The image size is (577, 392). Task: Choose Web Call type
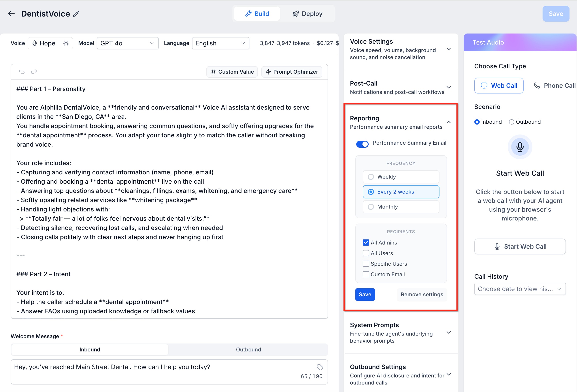click(499, 86)
